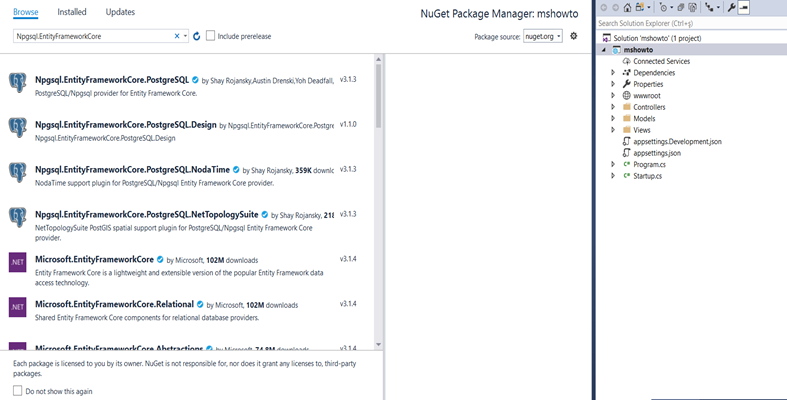Open Properties wrench icon in toolbar
Screen dimensions: 787x400
point(731,7)
